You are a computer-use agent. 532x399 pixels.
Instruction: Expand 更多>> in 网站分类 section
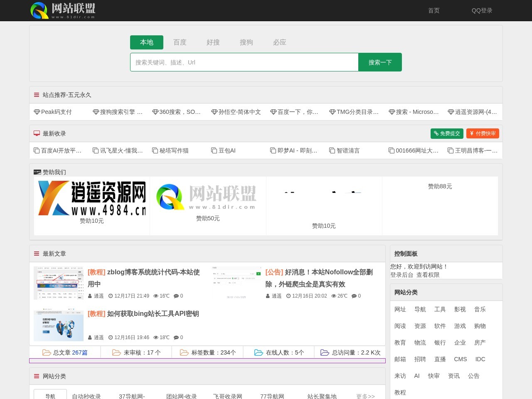click(364, 396)
